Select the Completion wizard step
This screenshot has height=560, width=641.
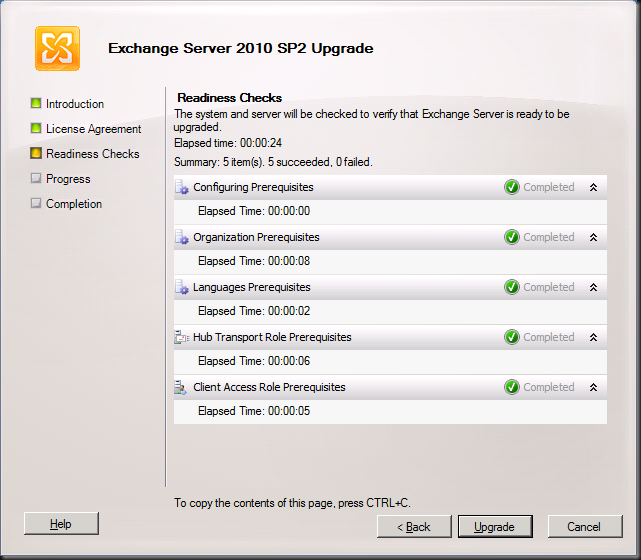(74, 204)
